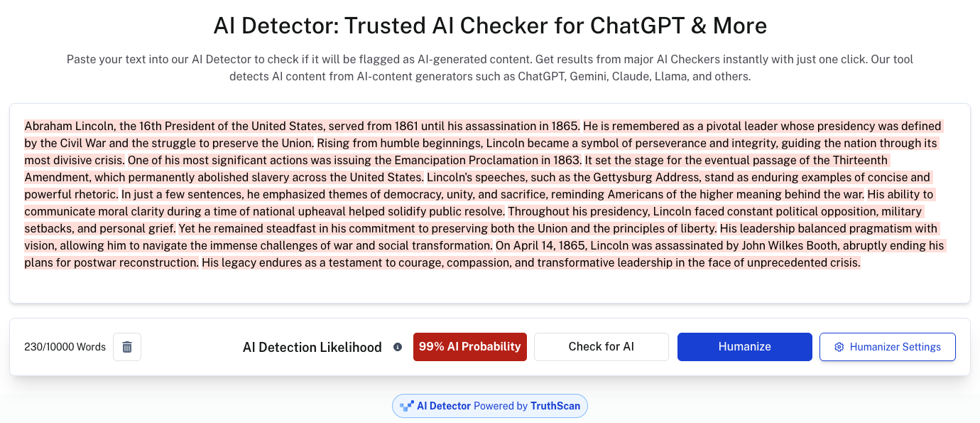This screenshot has width=980, height=423.
Task: Click the sentence beginning 'His legacy endures'
Action: pos(530,262)
